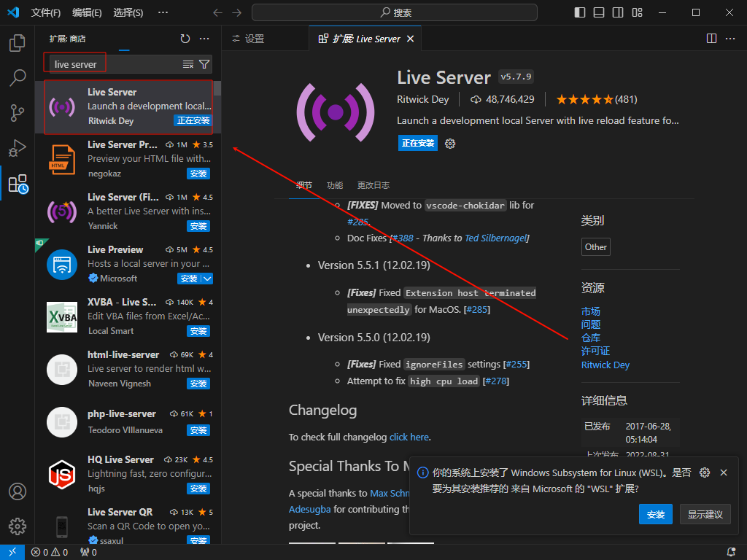Screen dimensions: 747x560
Task: Select the 细节 details tab
Action: (304, 185)
